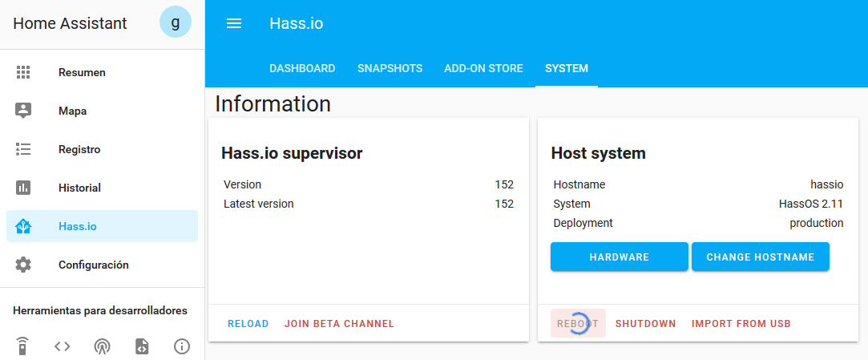The image size is (868, 360).
Task: Click the Reboot button with the spinner
Action: [x=578, y=323]
